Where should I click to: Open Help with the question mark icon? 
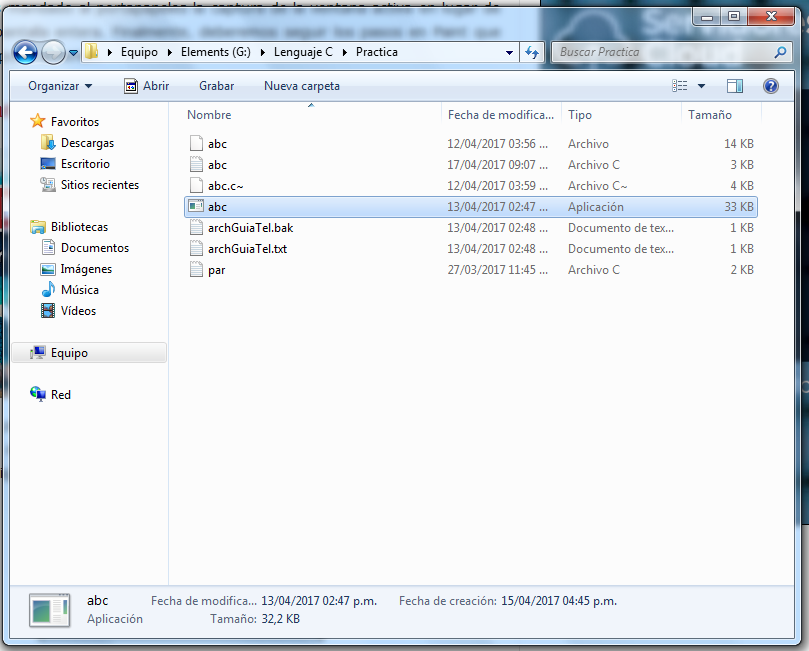pos(771,86)
